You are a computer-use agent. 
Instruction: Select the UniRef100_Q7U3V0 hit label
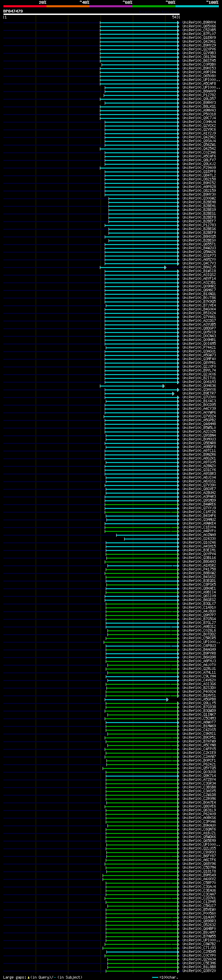tap(199, 397)
